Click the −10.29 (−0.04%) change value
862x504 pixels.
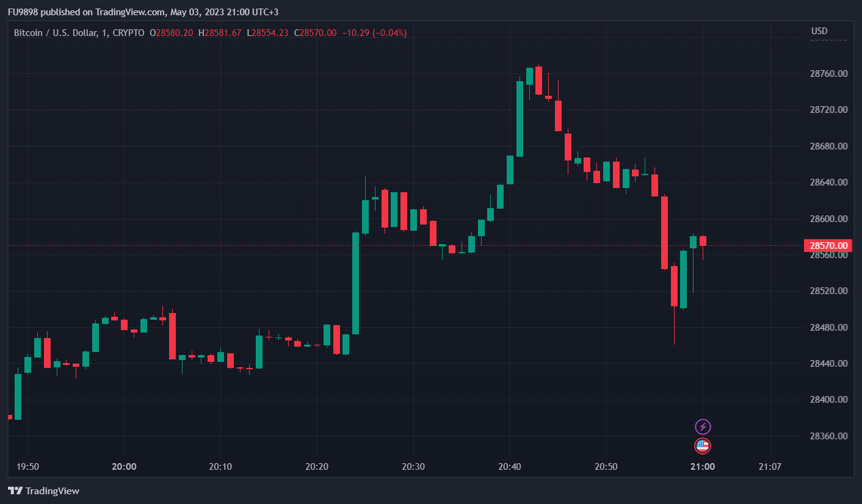374,33
